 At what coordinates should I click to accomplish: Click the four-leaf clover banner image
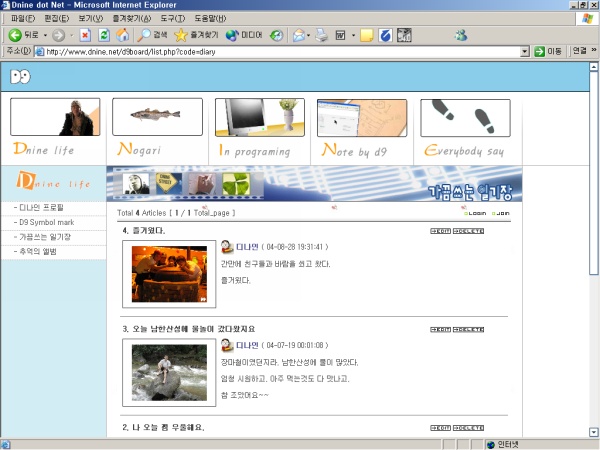point(236,184)
